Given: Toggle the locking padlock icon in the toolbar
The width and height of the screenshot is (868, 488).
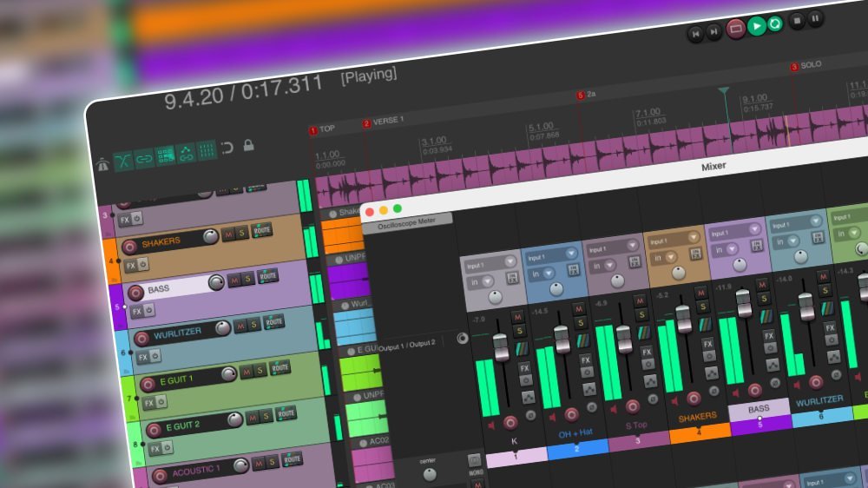Looking at the screenshot, I should tap(248, 145).
